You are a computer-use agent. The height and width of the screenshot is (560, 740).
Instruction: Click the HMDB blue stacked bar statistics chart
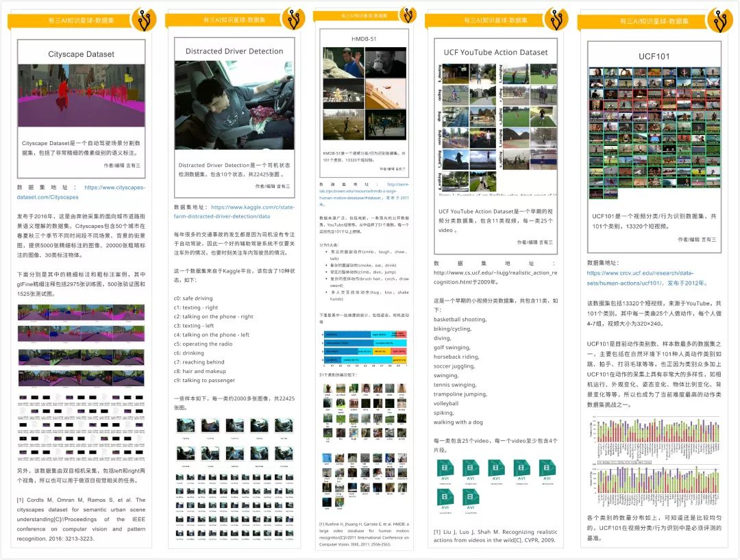(x=365, y=348)
